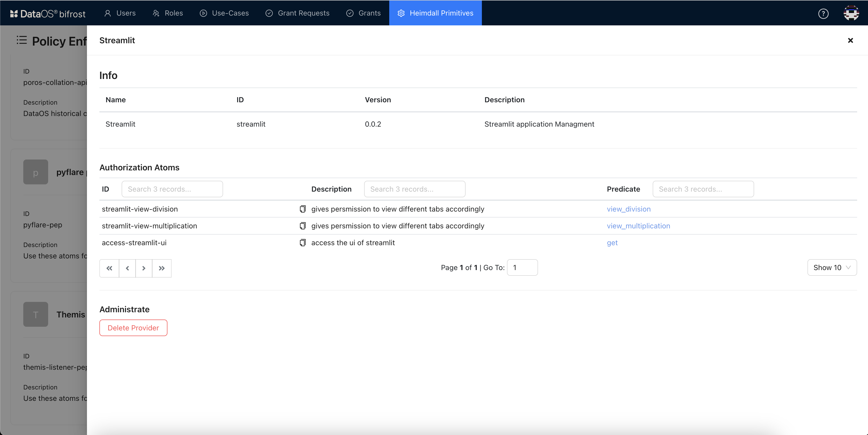Screen dimensions: 868x435
Task: Click the version value 0.0.2
Action: 373,124
